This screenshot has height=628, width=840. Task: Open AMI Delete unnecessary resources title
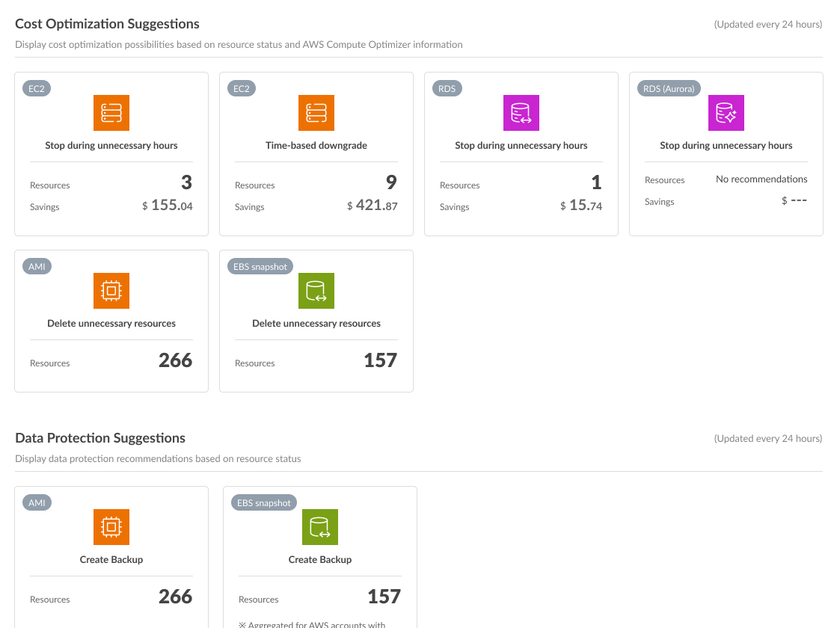[x=111, y=324]
